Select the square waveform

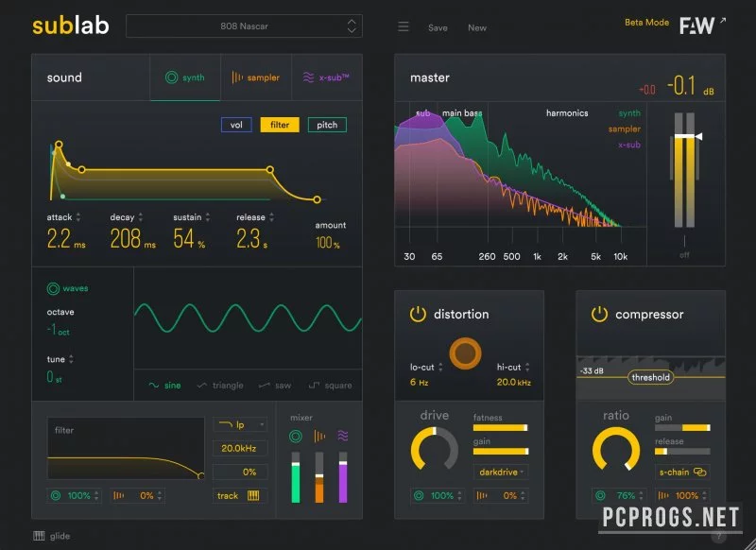pos(330,386)
